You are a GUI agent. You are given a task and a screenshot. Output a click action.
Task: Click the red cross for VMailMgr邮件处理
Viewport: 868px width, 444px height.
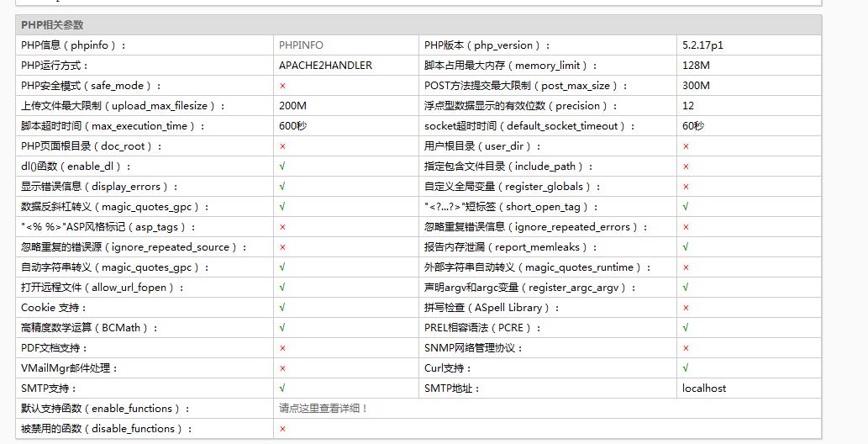pos(283,368)
